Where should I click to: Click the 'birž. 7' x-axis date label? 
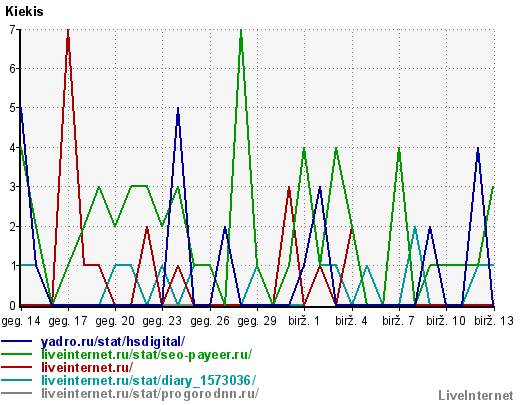coord(398,321)
